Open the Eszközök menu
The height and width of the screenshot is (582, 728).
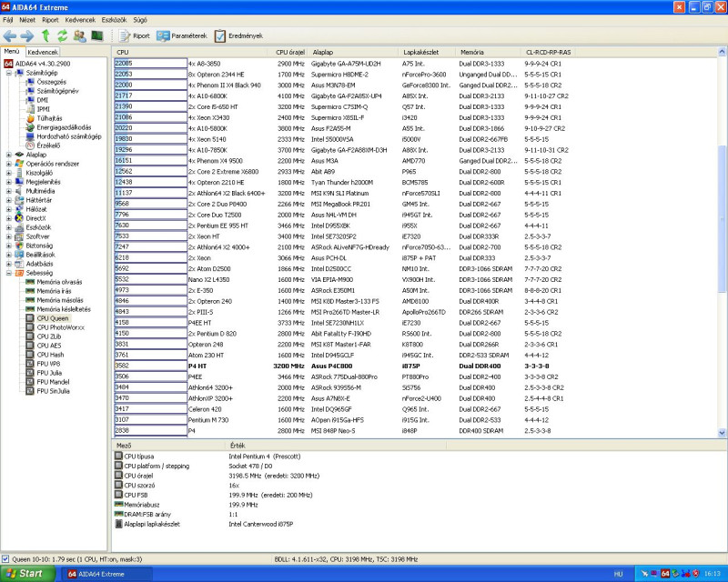(115, 20)
